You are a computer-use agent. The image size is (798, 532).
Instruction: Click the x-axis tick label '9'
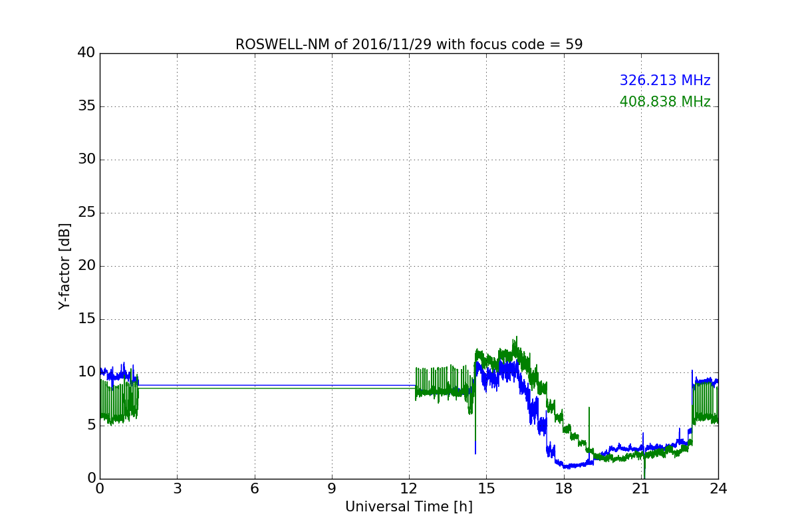332,488
